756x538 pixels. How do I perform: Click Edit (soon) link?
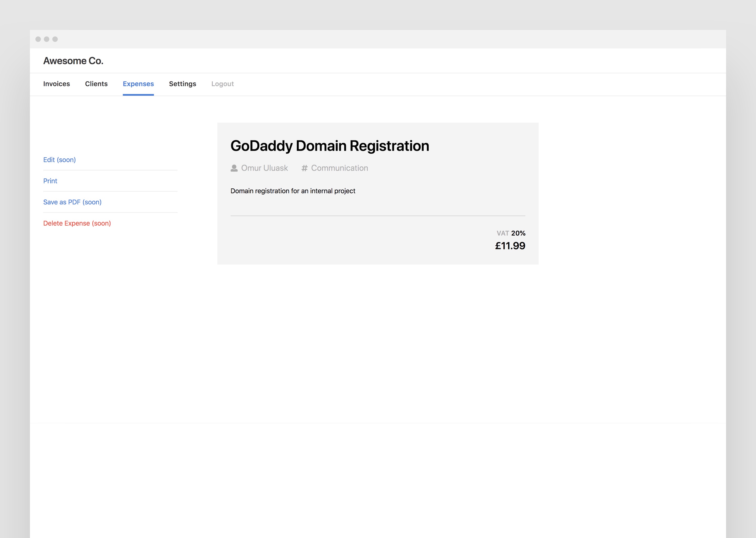(x=60, y=160)
